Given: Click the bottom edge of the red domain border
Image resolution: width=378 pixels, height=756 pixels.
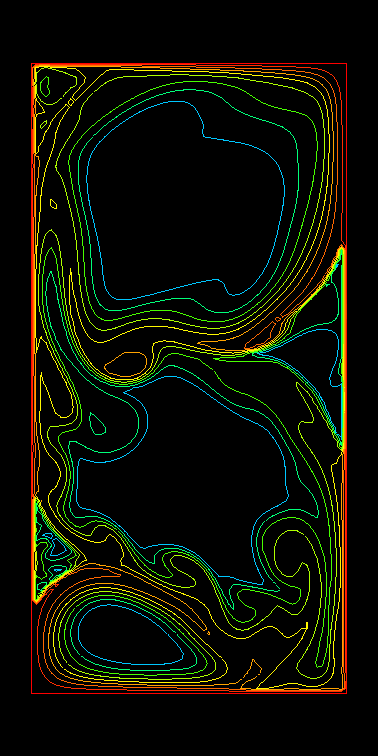Looking at the screenshot, I should tap(189, 693).
